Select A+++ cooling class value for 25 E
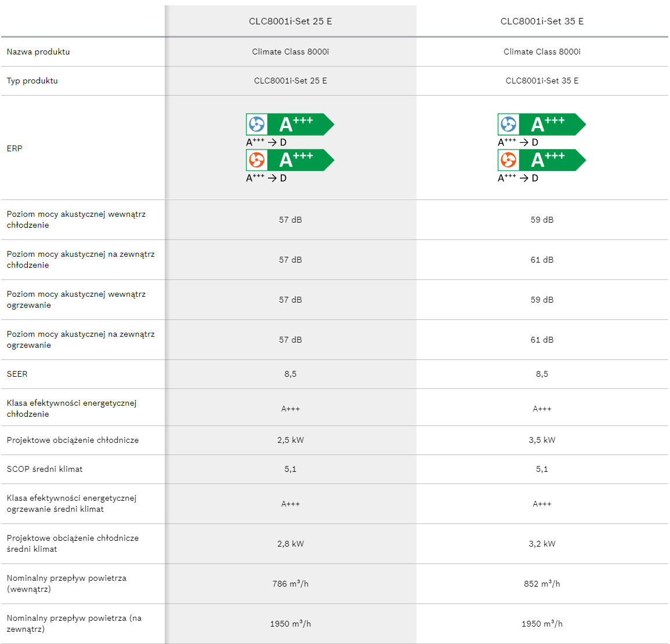 [x=291, y=409]
